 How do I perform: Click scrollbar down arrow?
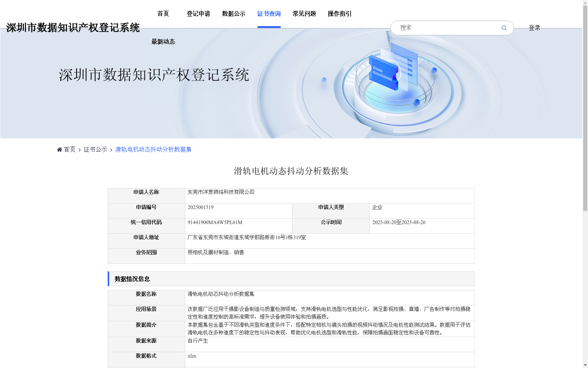coord(585,365)
